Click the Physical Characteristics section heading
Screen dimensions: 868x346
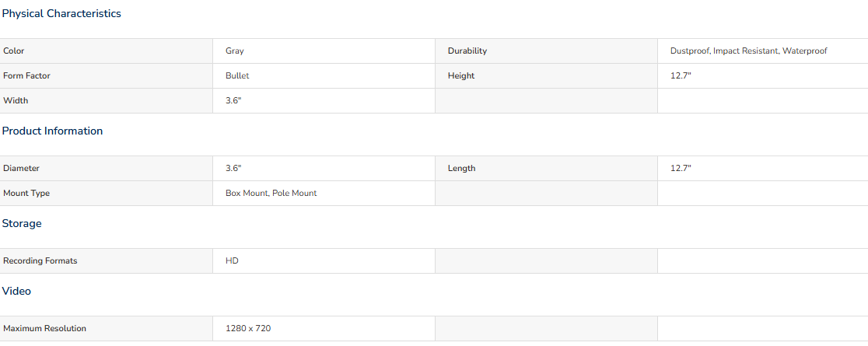click(61, 14)
